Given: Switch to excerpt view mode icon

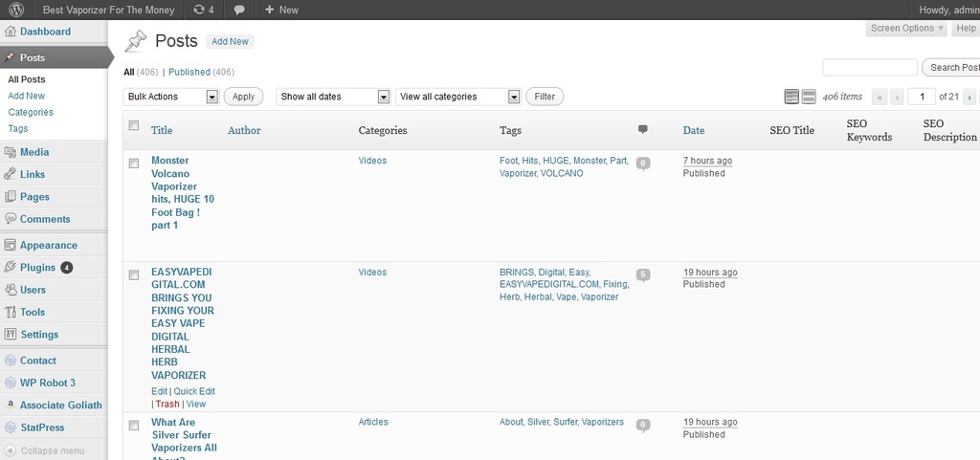Looking at the screenshot, I should click(x=809, y=97).
